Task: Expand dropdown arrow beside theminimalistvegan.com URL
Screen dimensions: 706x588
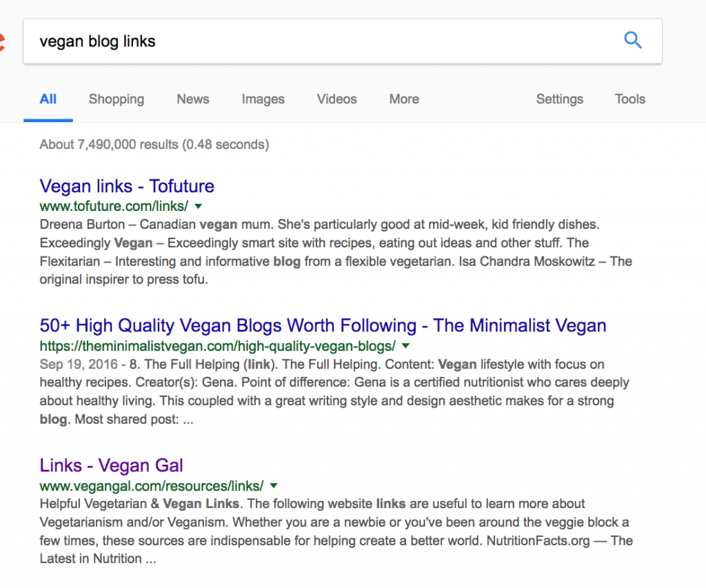Action: (x=405, y=346)
